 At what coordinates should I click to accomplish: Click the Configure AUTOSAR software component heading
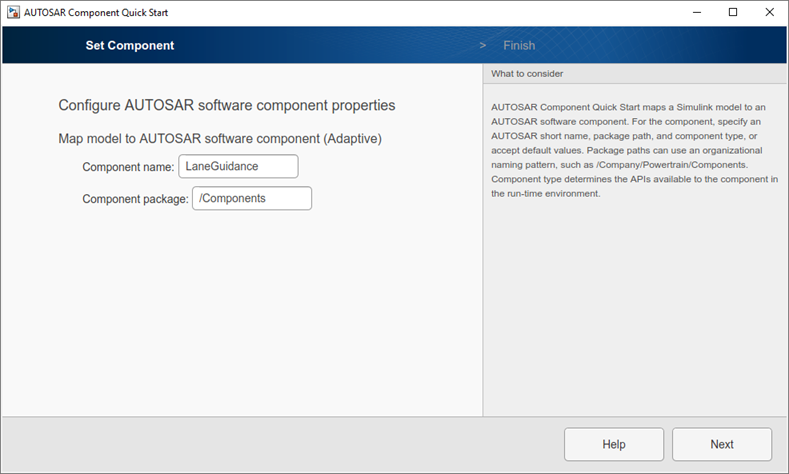(227, 105)
